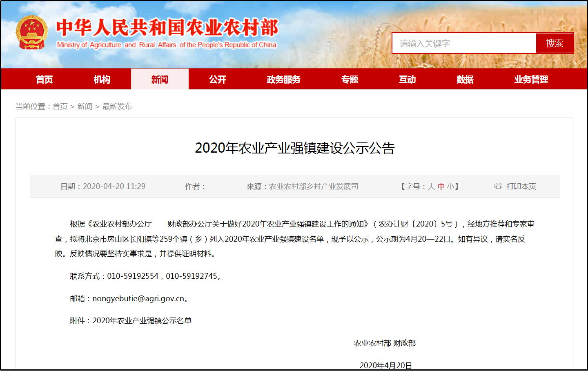
Task: Go to 最新发布 in the breadcrumb
Action: 117,107
